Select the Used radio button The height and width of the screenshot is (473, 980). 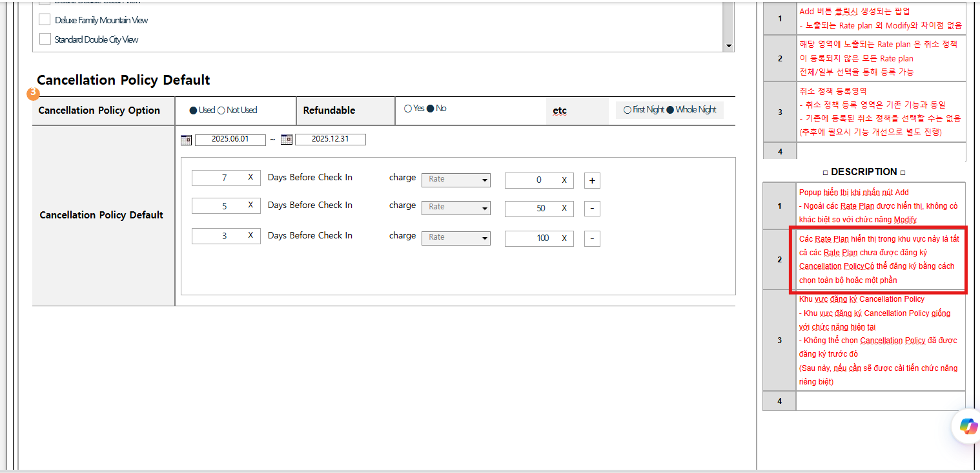pyautogui.click(x=193, y=110)
